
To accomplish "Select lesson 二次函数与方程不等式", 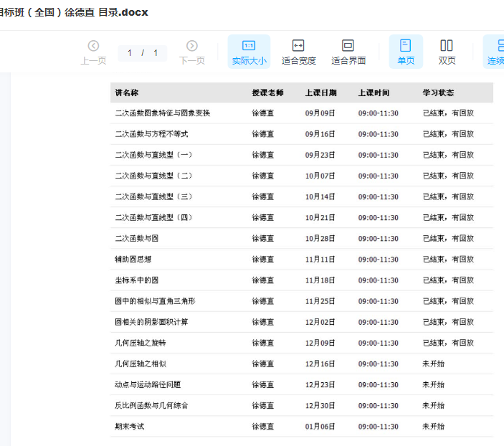I will (x=151, y=134).
